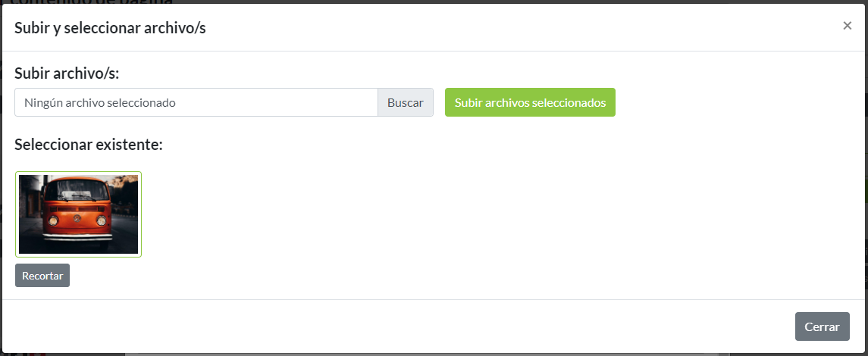The height and width of the screenshot is (356, 868).
Task: Click the van's windshield in the thumbnail
Action: [x=78, y=192]
